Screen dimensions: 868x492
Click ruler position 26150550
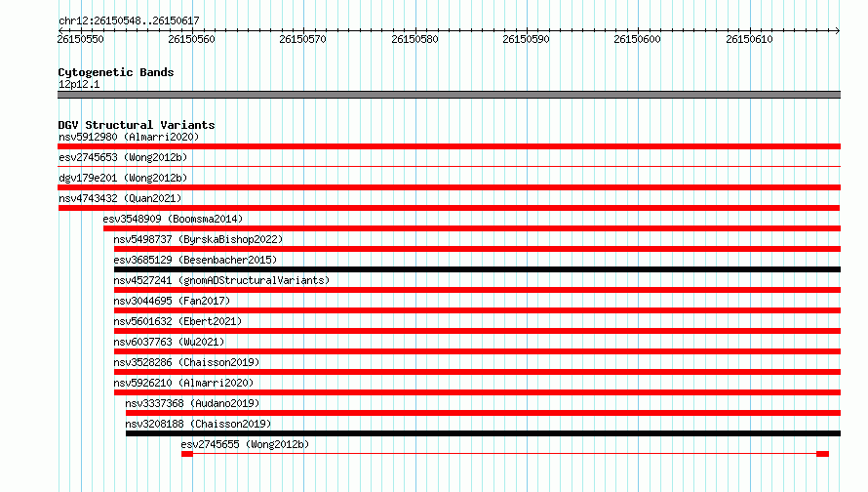point(80,39)
